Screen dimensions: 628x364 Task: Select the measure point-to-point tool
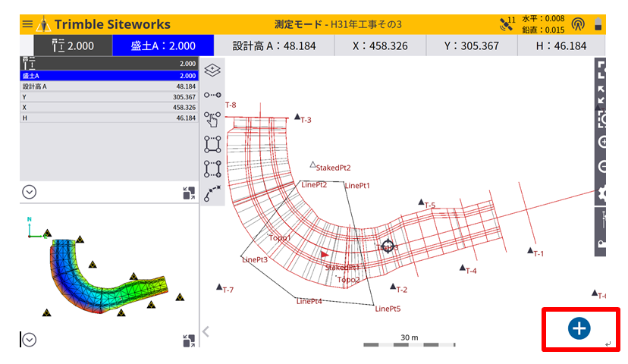pyautogui.click(x=212, y=95)
